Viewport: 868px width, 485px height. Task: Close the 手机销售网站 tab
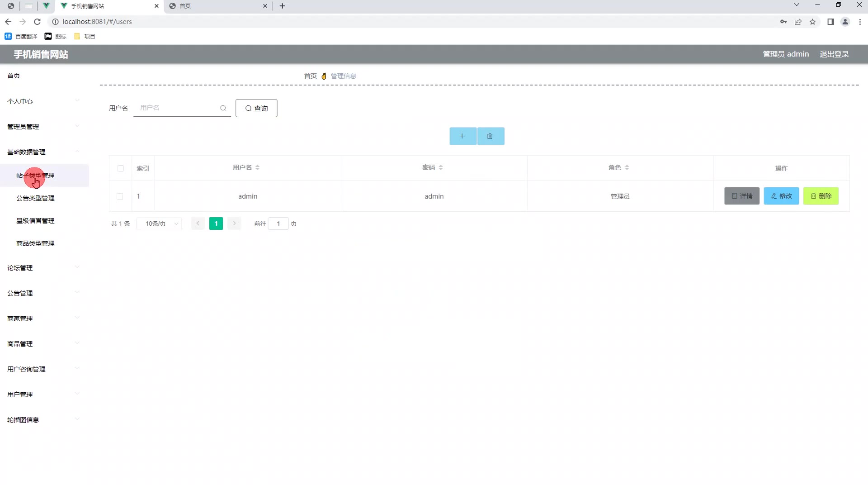tap(156, 6)
